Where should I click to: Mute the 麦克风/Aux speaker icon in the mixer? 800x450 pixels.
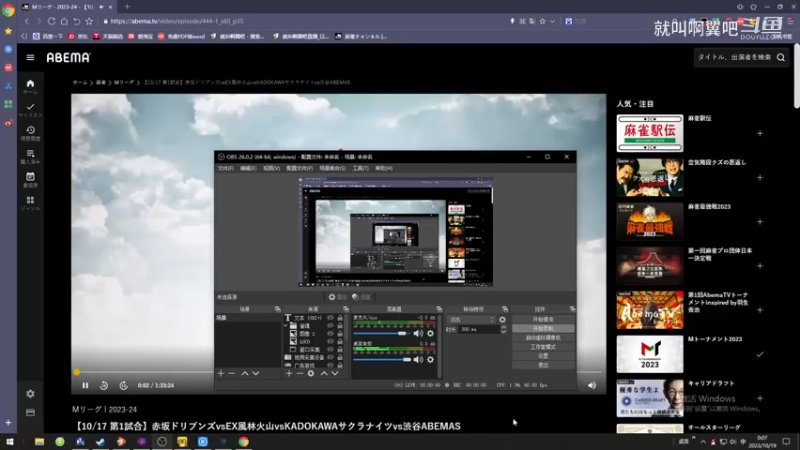click(418, 333)
